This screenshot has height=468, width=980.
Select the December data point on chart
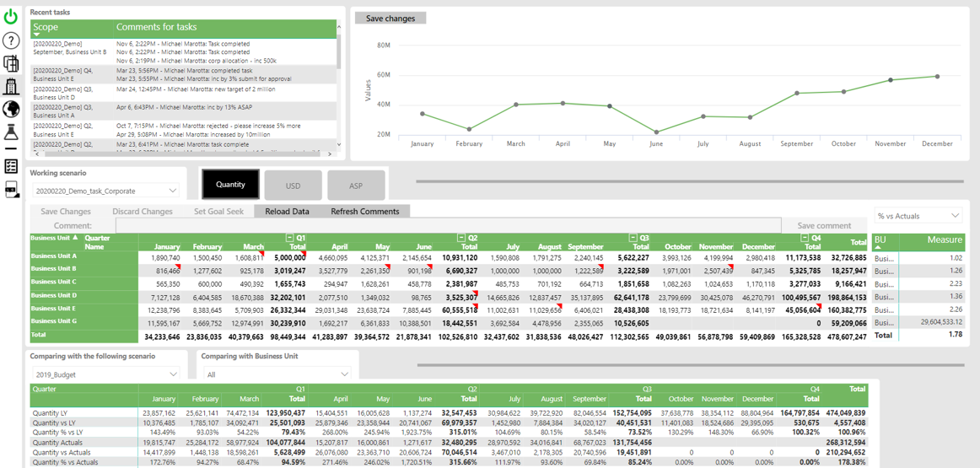(937, 76)
